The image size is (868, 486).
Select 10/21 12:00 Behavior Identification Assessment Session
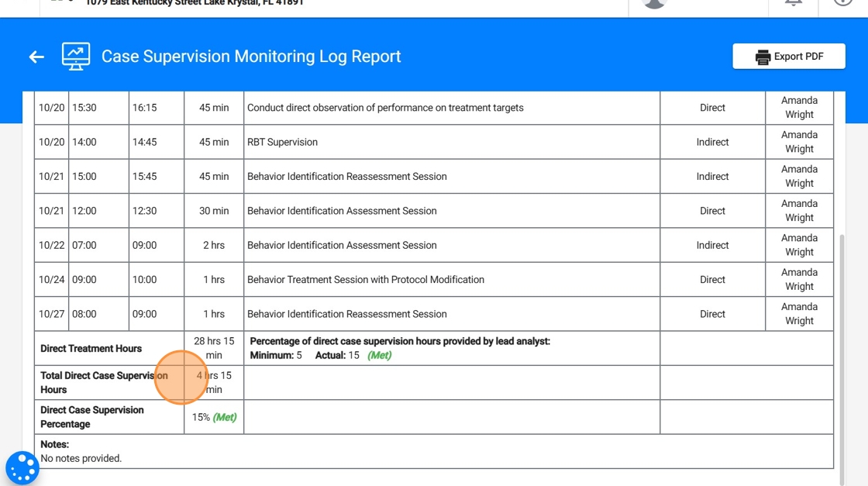point(452,211)
